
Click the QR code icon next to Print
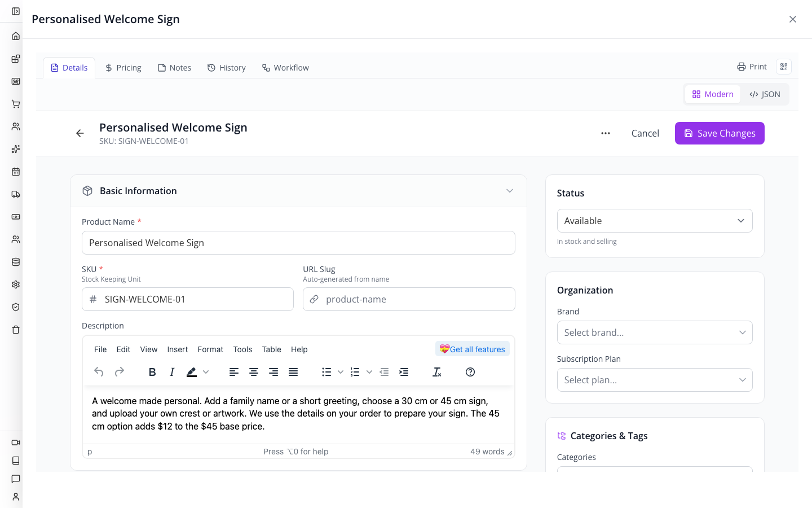coord(784,67)
